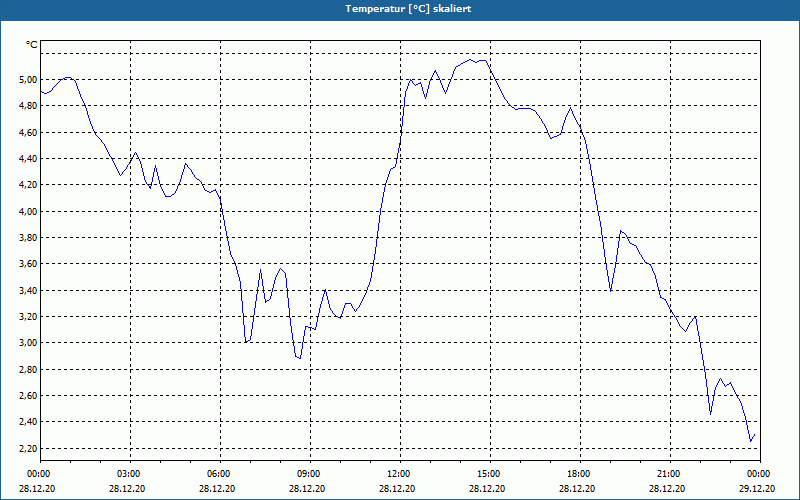The image size is (800, 500).
Task: Click the 21:00 time label
Action: 670,474
